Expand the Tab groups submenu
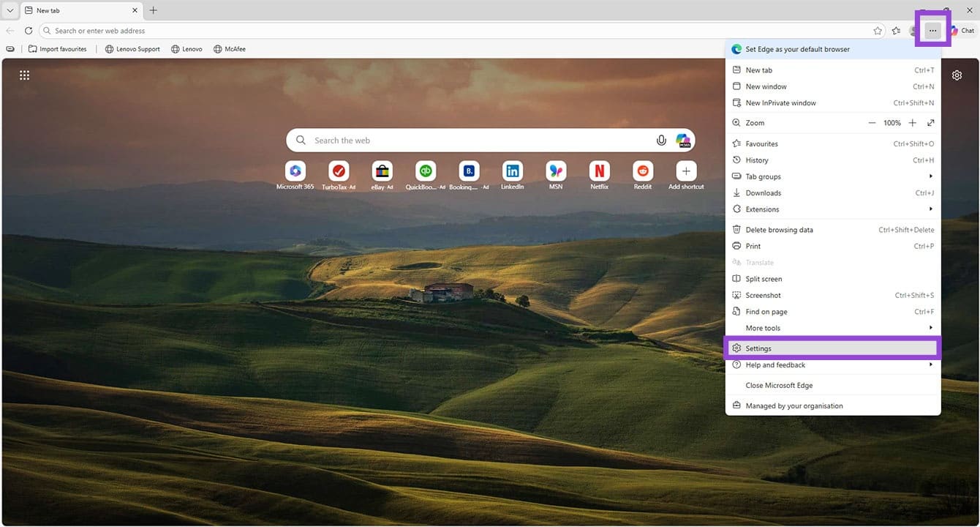Image resolution: width=980 pixels, height=527 pixels. click(763, 176)
